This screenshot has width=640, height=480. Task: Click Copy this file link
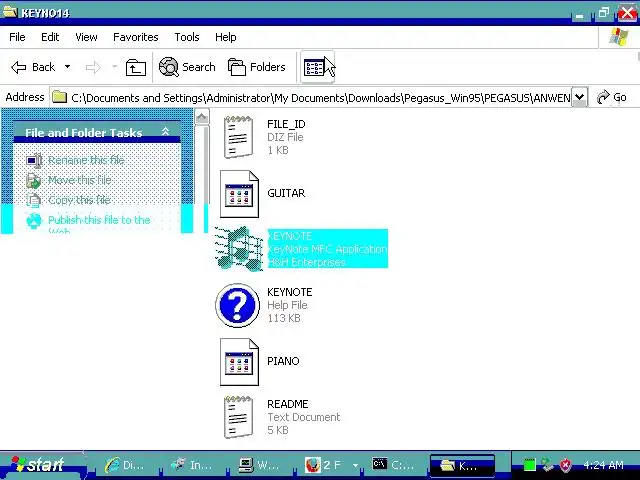(x=79, y=200)
